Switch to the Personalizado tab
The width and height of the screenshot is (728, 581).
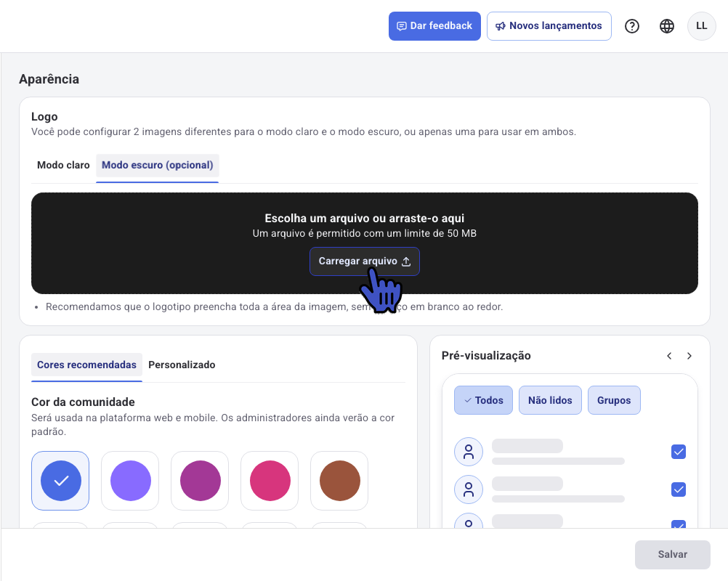coord(182,365)
